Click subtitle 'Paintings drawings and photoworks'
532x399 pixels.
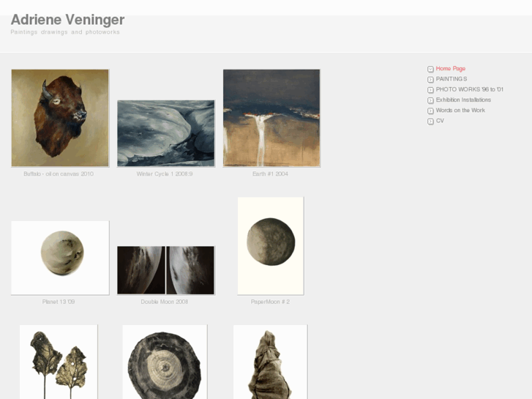[x=65, y=32]
